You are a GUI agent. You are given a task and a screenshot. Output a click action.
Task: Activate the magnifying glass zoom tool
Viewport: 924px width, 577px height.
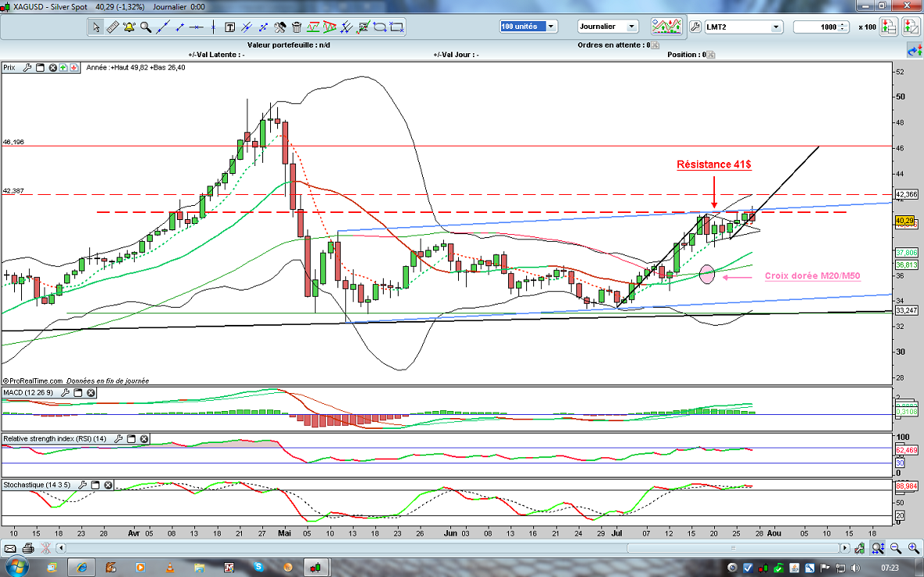[146, 27]
